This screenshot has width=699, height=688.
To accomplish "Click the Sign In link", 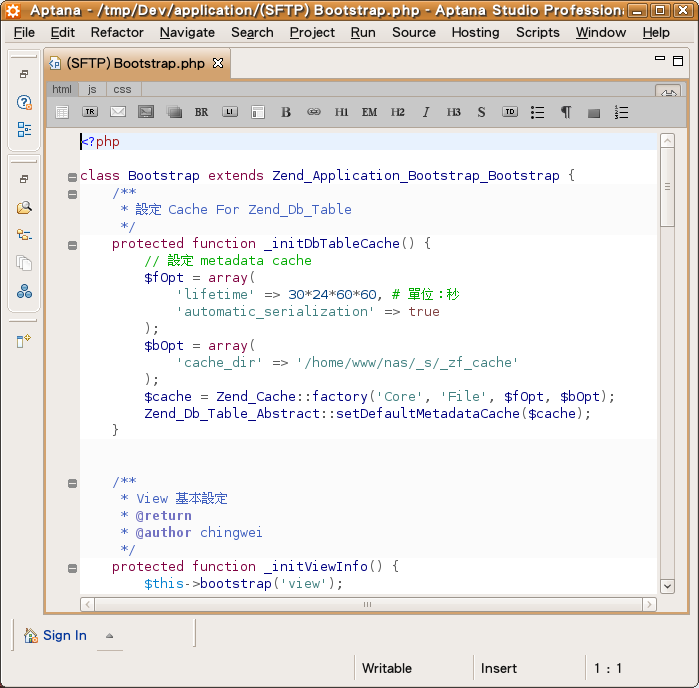I will pyautogui.click(x=64, y=635).
